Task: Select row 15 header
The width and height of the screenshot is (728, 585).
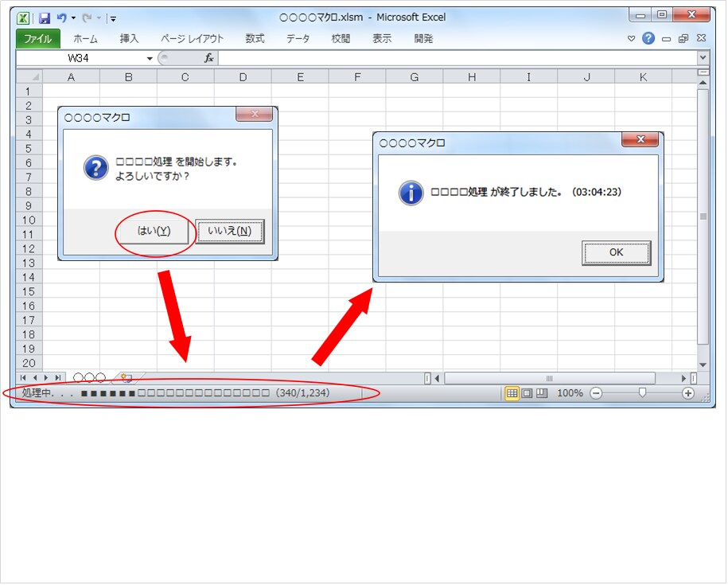Action: pyautogui.click(x=29, y=291)
